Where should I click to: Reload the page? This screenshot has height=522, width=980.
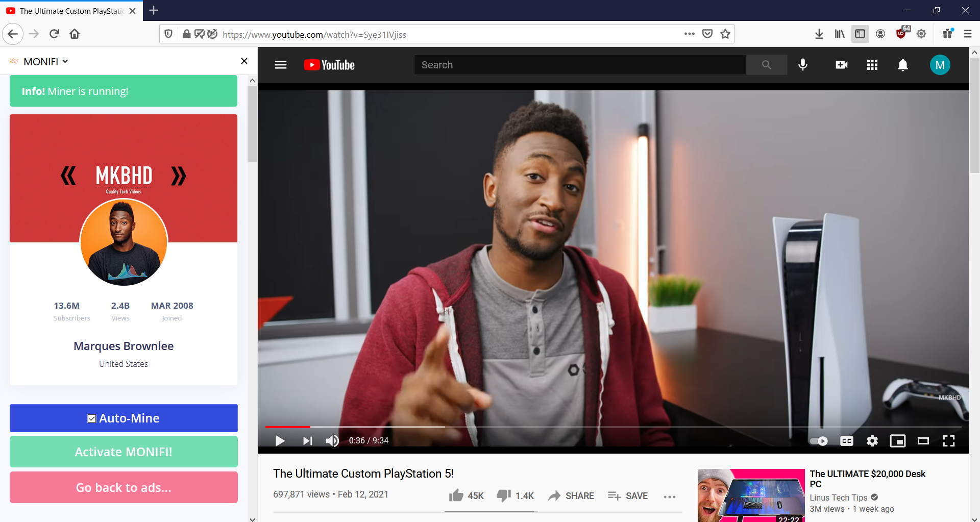(54, 34)
